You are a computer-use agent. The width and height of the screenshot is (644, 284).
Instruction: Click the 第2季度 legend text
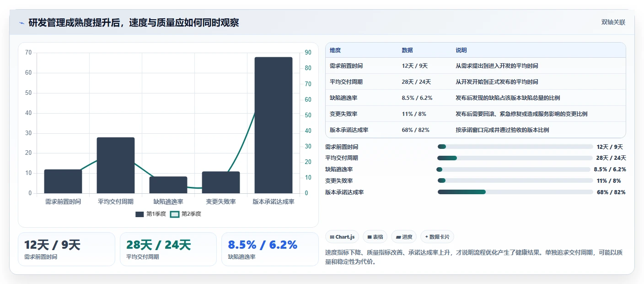191,214
